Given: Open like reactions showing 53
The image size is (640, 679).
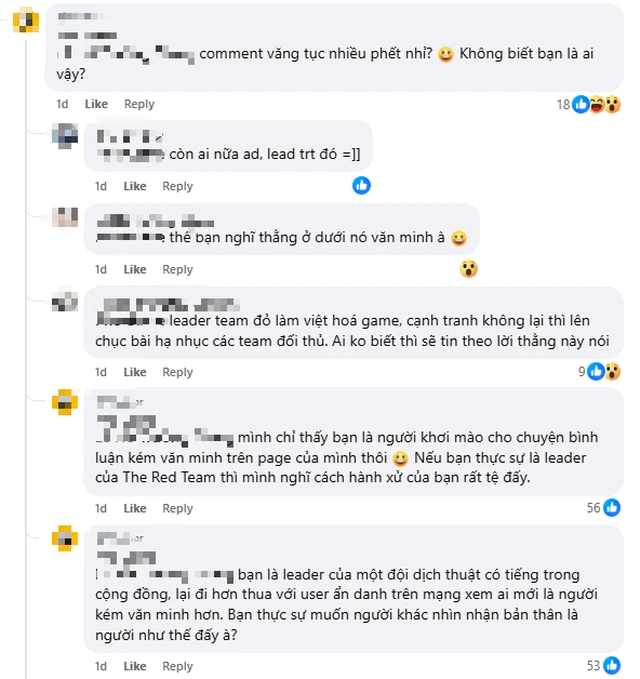Looking at the screenshot, I should click(612, 666).
